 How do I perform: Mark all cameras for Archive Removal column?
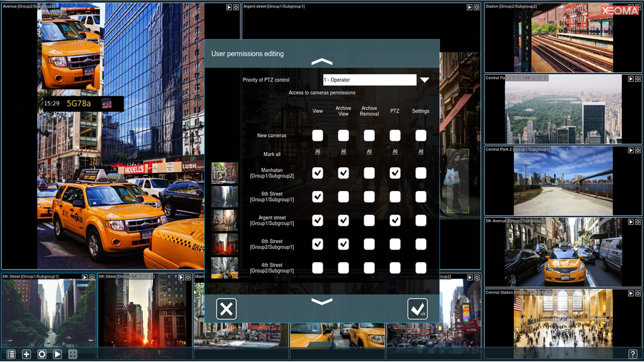369,152
